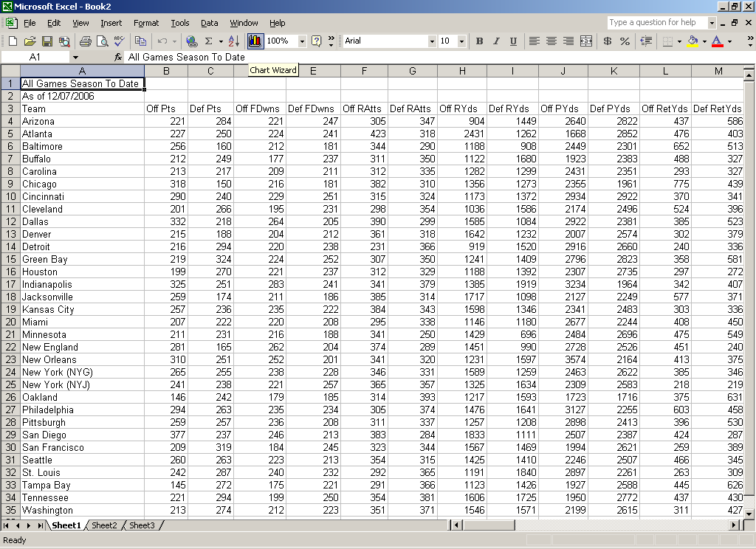Image resolution: width=756 pixels, height=549 pixels.
Task: Open the Tools menu
Action: (x=180, y=23)
